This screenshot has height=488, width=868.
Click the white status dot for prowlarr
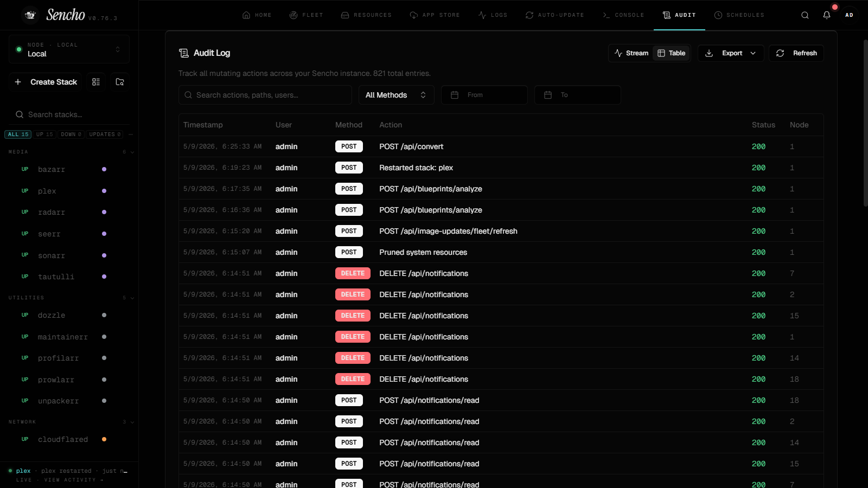(104, 380)
